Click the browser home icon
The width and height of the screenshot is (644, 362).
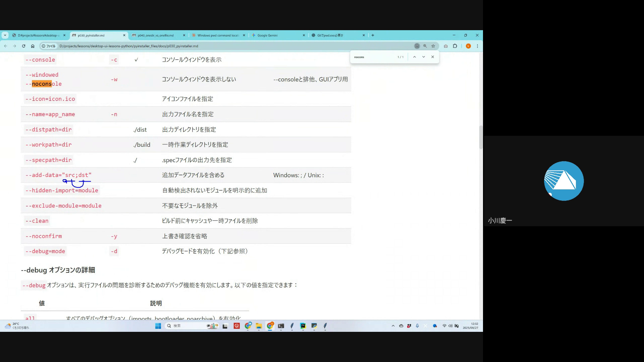(33, 46)
